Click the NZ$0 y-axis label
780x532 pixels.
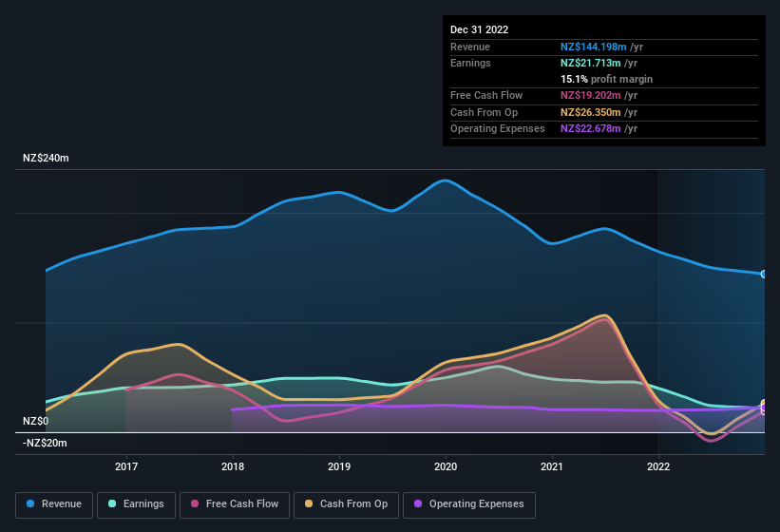(36, 421)
